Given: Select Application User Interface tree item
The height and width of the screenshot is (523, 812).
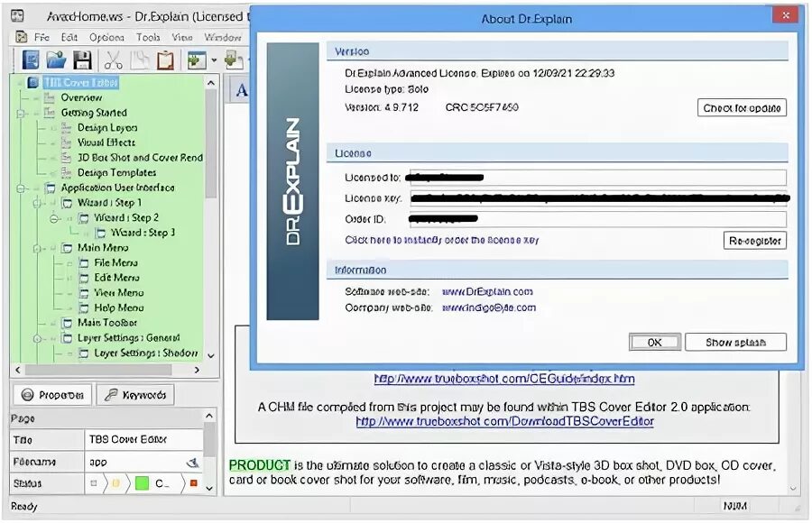Looking at the screenshot, I should pyautogui.click(x=117, y=188).
